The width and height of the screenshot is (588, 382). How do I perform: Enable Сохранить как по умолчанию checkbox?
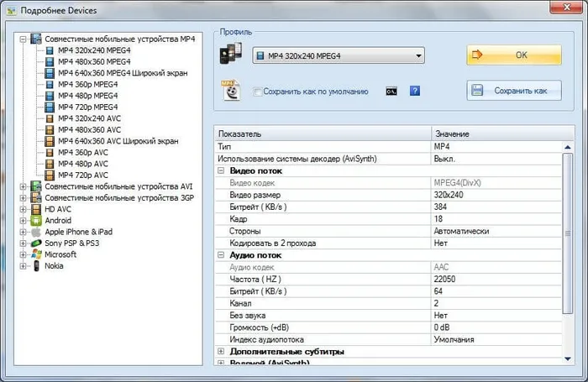click(257, 92)
